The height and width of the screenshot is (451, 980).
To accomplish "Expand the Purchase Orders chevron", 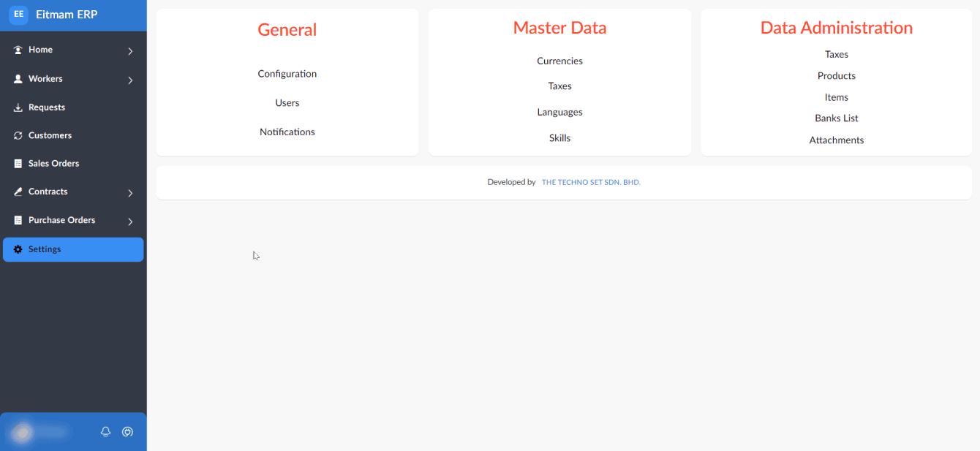I will 130,221.
